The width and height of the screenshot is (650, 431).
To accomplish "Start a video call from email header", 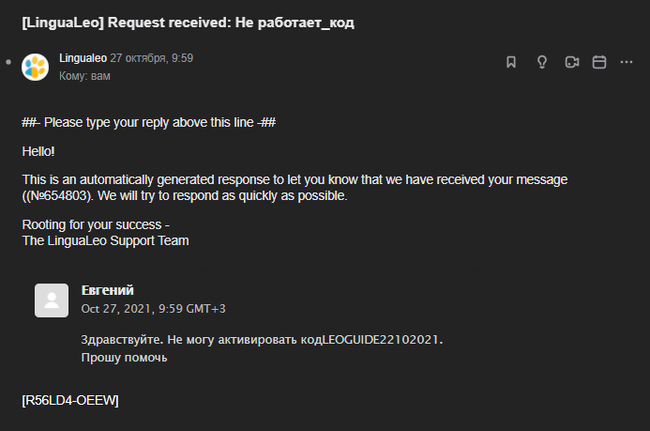I will (572, 62).
